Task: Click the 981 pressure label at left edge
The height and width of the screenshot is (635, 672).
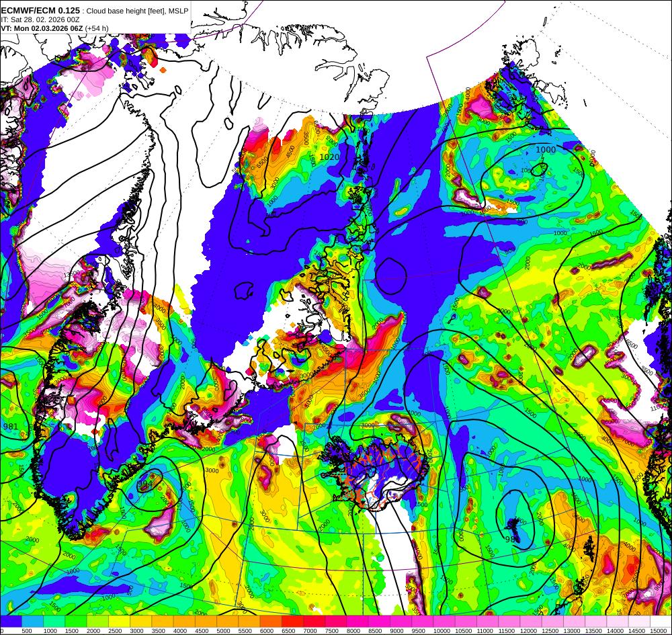Action: tap(10, 426)
